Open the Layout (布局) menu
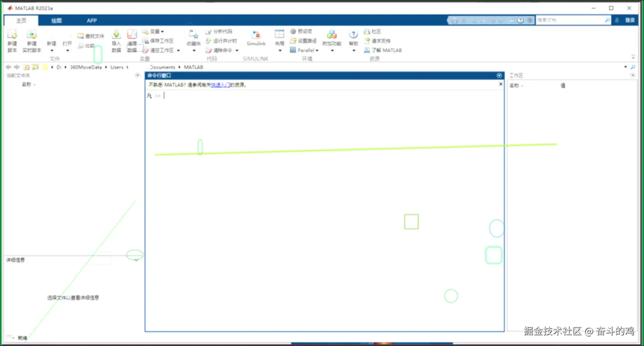The height and width of the screenshot is (346, 644). point(280,41)
